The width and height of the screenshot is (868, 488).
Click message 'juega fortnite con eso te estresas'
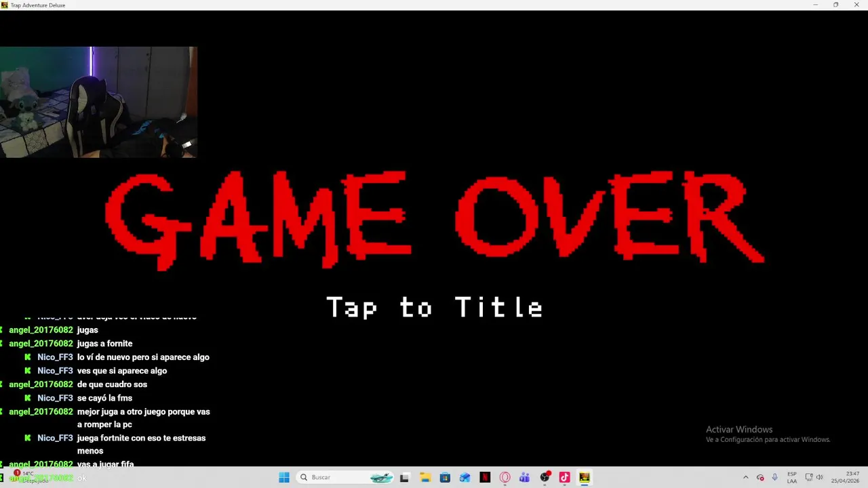point(141,438)
